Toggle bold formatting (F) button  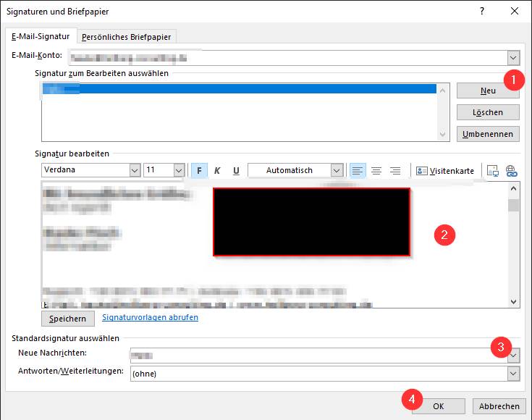tap(199, 170)
